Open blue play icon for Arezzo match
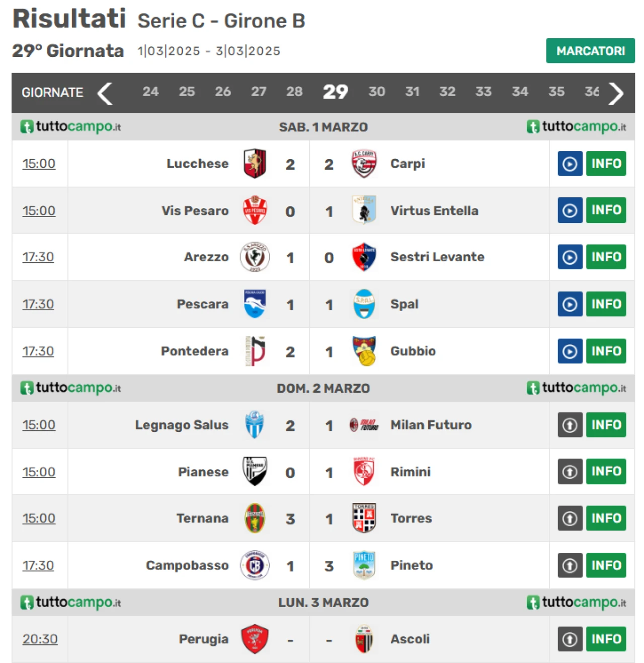This screenshot has height=663, width=644. point(570,257)
